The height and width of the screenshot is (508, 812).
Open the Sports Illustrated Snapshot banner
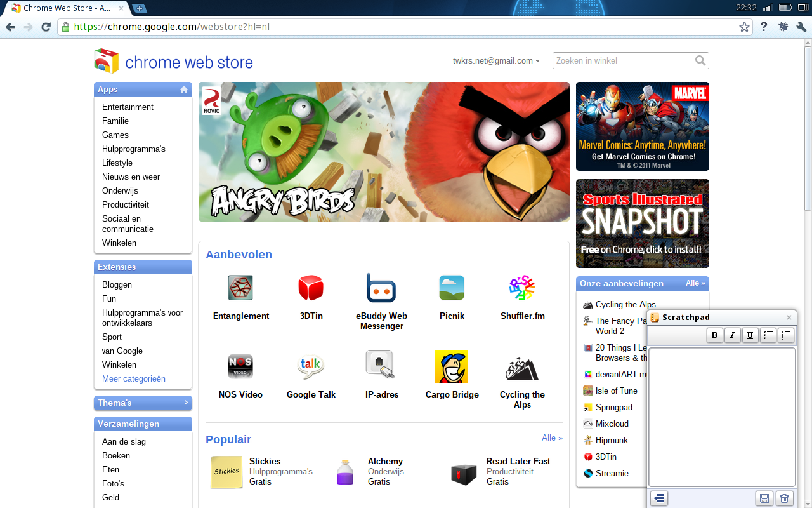[643, 224]
